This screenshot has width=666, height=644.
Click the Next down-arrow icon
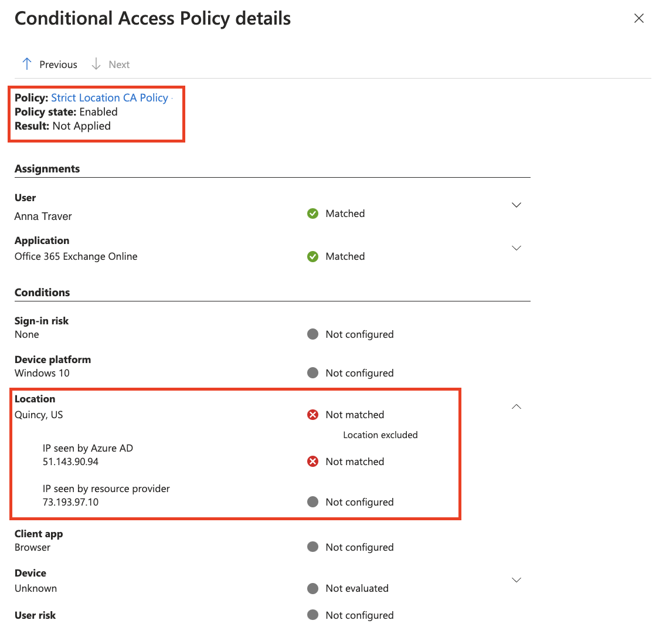pyautogui.click(x=96, y=64)
